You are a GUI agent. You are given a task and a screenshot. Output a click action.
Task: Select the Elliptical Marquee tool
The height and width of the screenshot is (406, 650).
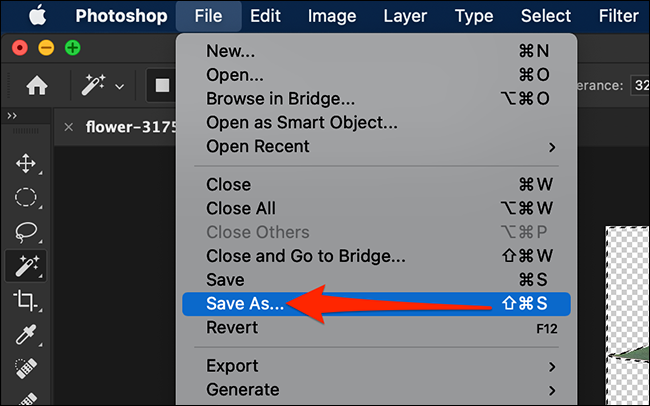26,197
